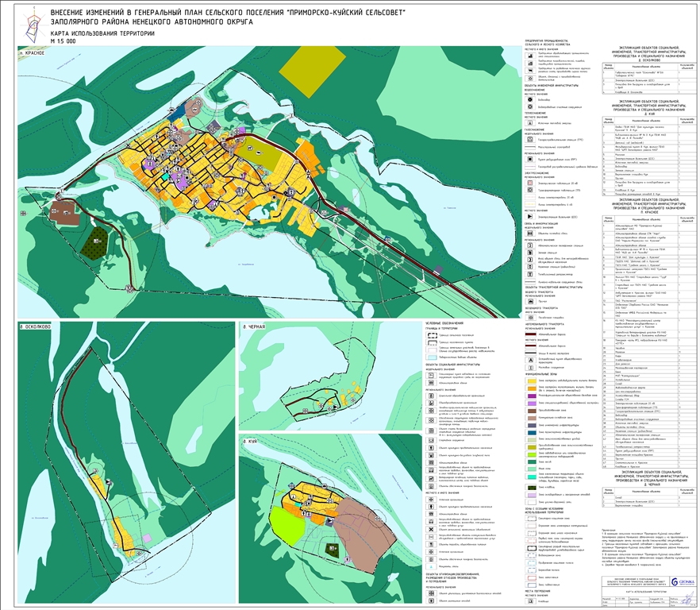The image size is (700, 610).
Task: Click the large tan zone on Kuya map
Action: pyautogui.click(x=365, y=533)
